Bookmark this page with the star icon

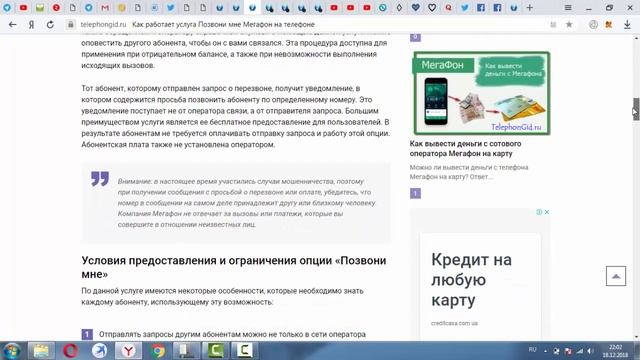pos(569,24)
